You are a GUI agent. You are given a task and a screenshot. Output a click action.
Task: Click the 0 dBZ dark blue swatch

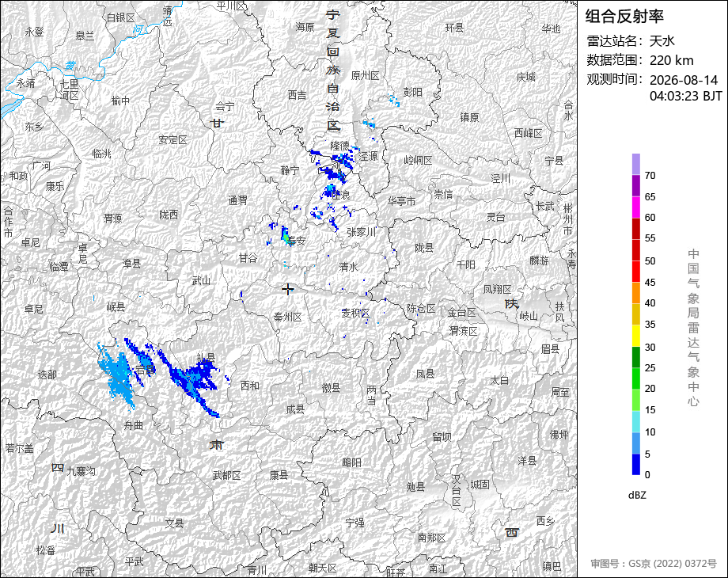point(636,464)
